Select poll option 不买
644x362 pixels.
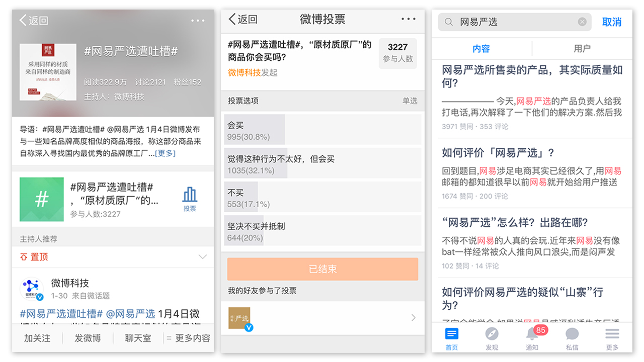(x=323, y=197)
